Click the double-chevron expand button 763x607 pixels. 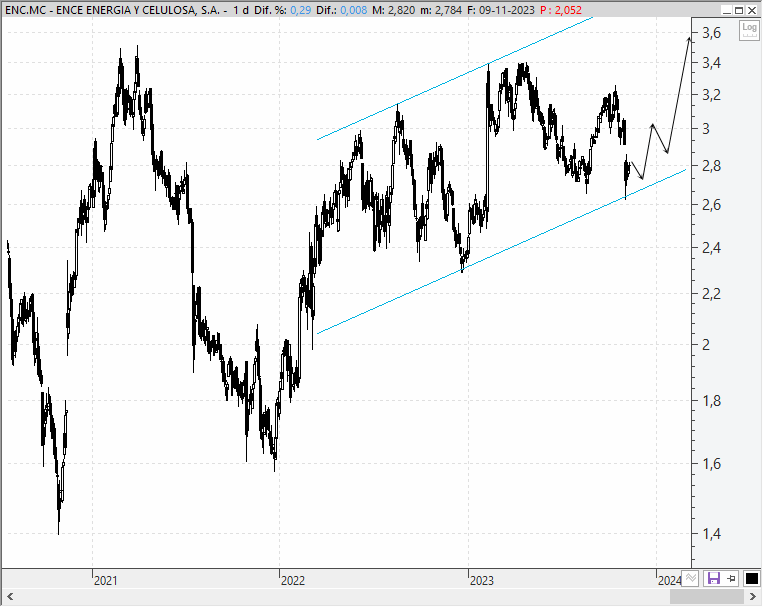[x=690, y=578]
